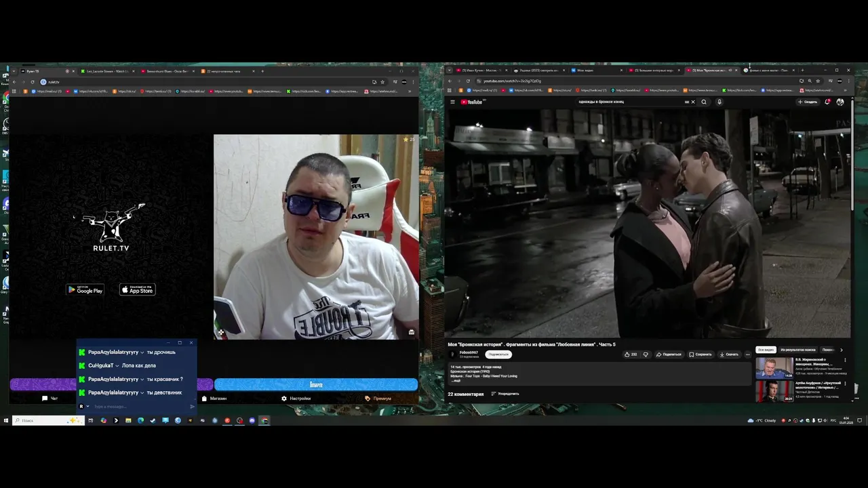Open more actions menu under the video
The height and width of the screenshot is (488, 868).
pos(747,354)
